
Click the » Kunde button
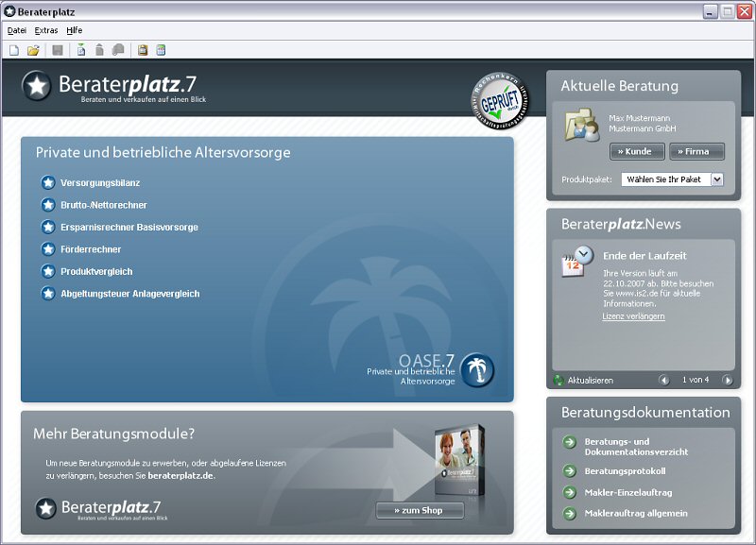point(637,151)
